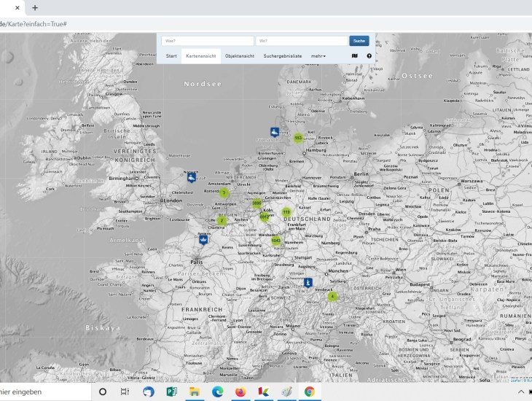Viewport: 532px width, 401px height.
Task: Launch Google Chrome from the taskbar
Action: pos(309,392)
